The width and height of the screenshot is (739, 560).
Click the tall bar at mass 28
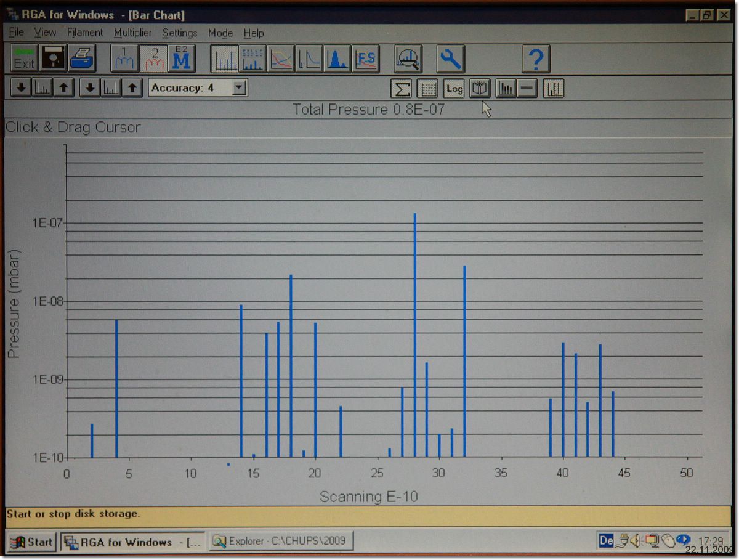point(415,335)
